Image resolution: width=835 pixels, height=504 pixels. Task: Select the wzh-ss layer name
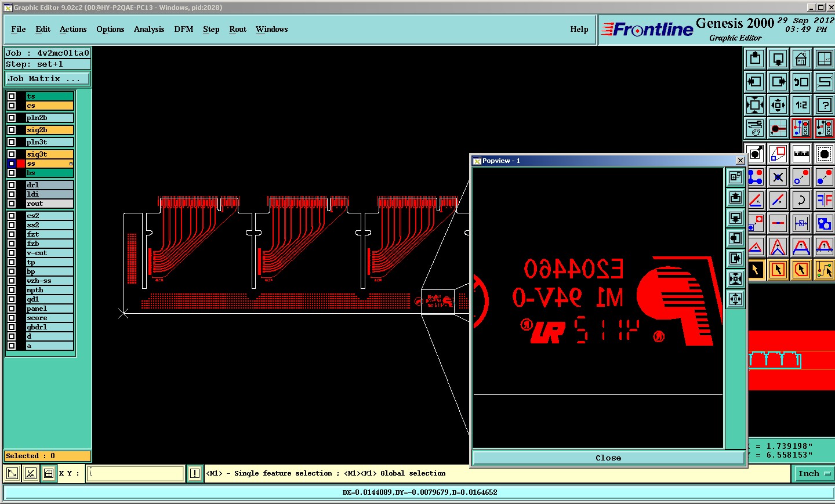(50, 281)
